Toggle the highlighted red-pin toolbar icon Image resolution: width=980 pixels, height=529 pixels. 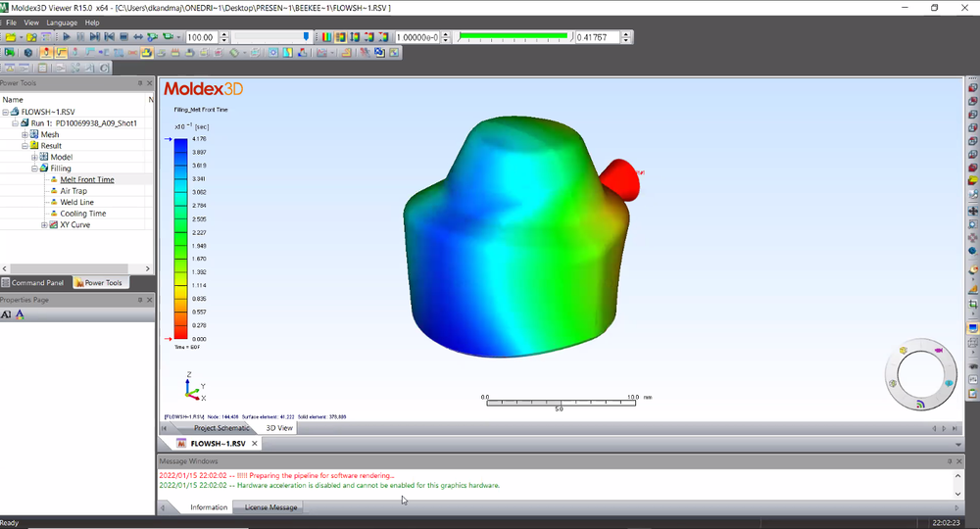(46, 53)
